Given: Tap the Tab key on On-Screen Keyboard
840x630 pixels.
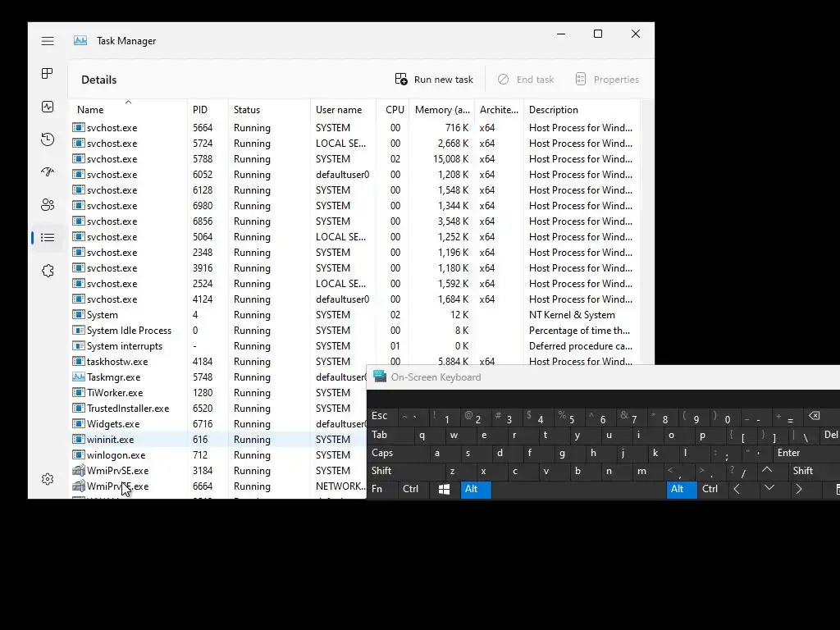Looking at the screenshot, I should tap(390, 435).
